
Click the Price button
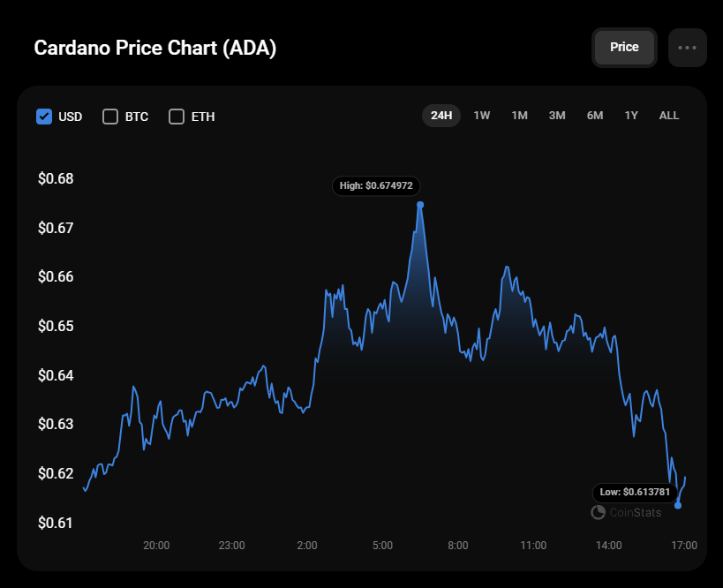coord(624,48)
